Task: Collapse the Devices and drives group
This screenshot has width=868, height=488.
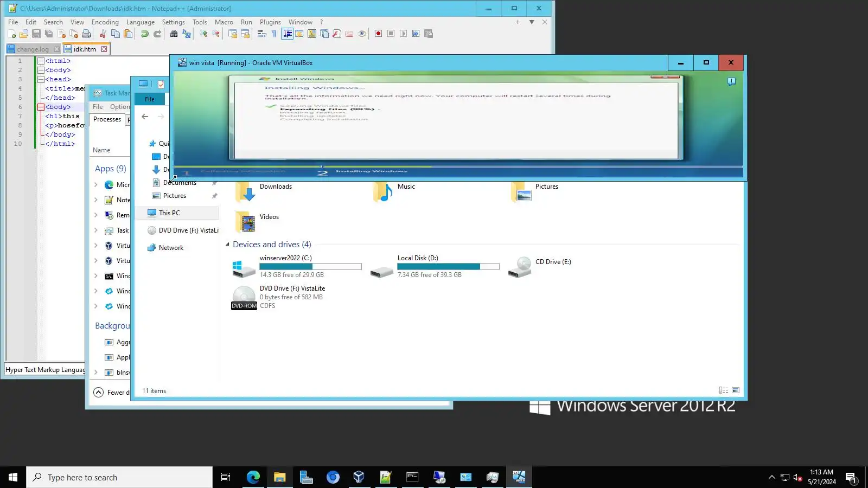Action: point(227,245)
